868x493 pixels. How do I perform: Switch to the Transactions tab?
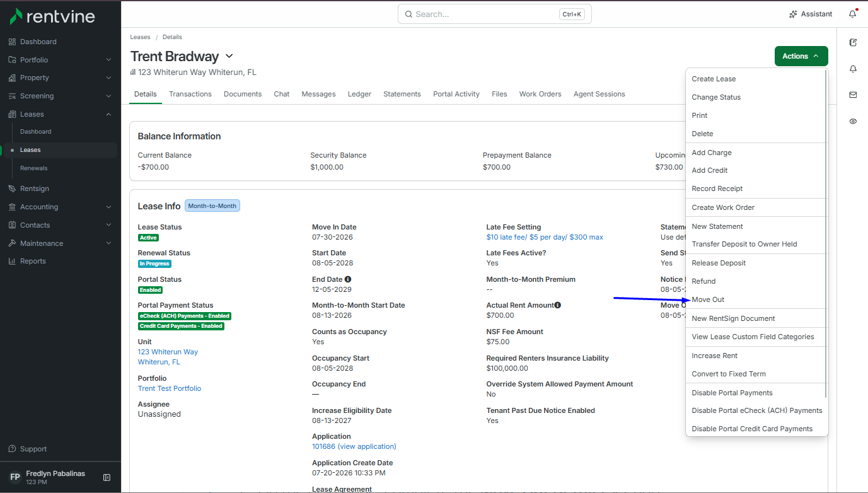(x=190, y=94)
